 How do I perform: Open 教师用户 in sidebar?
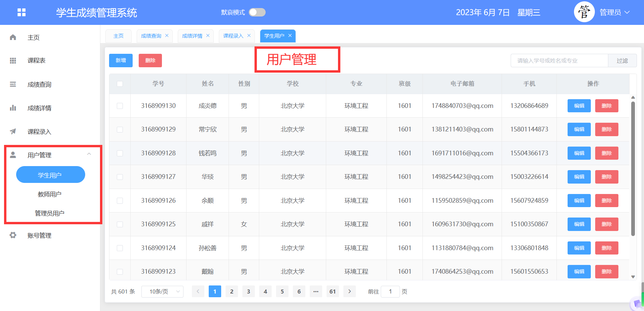click(49, 194)
